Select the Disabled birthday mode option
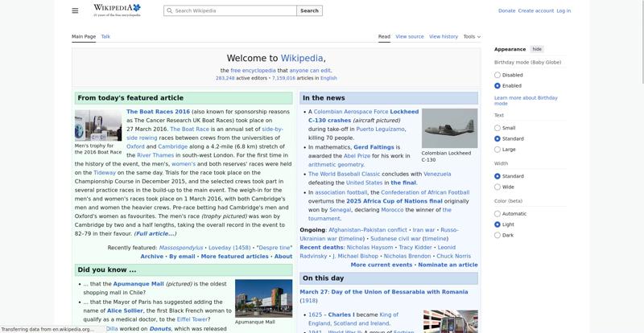The height and width of the screenshot is (333, 644). click(x=497, y=75)
